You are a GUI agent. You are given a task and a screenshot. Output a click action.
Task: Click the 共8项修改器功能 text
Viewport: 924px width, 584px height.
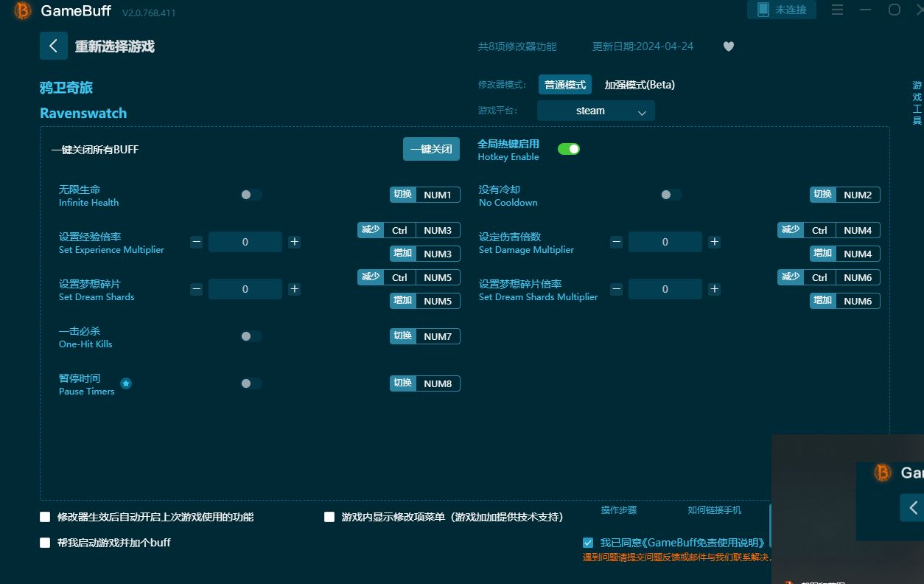pyautogui.click(x=517, y=46)
